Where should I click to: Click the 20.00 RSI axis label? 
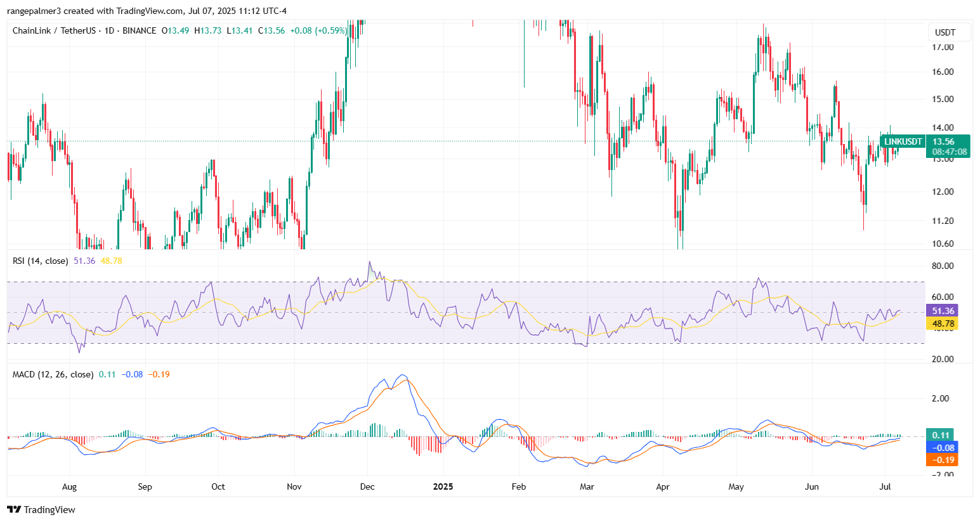click(x=943, y=359)
